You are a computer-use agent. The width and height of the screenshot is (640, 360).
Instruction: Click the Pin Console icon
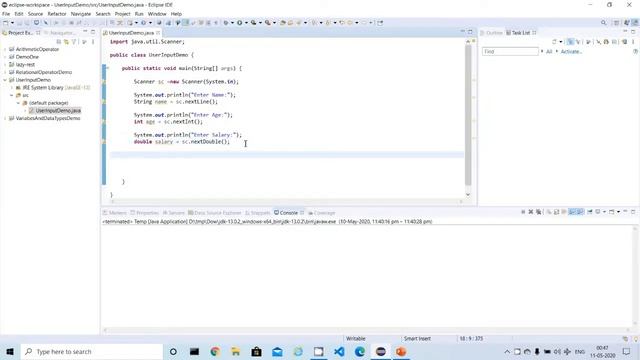click(589, 212)
